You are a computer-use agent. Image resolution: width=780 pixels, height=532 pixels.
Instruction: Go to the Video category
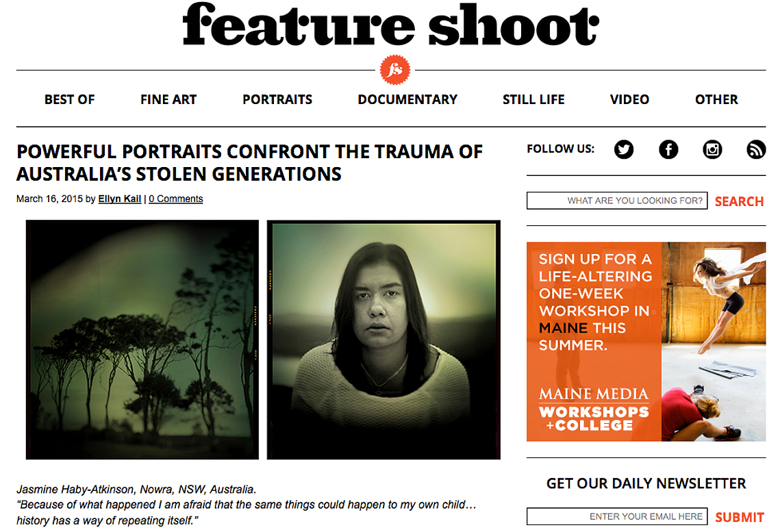630,99
